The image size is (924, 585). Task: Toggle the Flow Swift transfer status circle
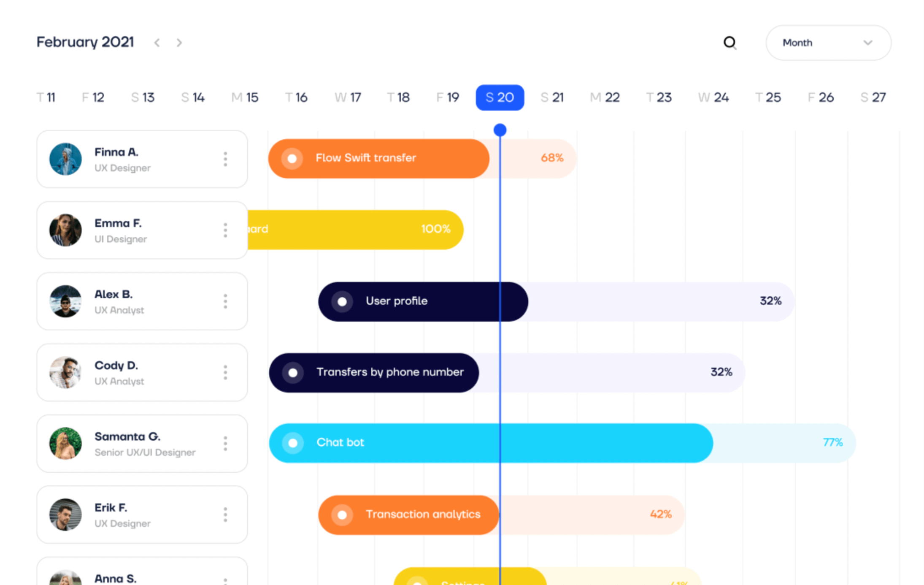pyautogui.click(x=292, y=159)
